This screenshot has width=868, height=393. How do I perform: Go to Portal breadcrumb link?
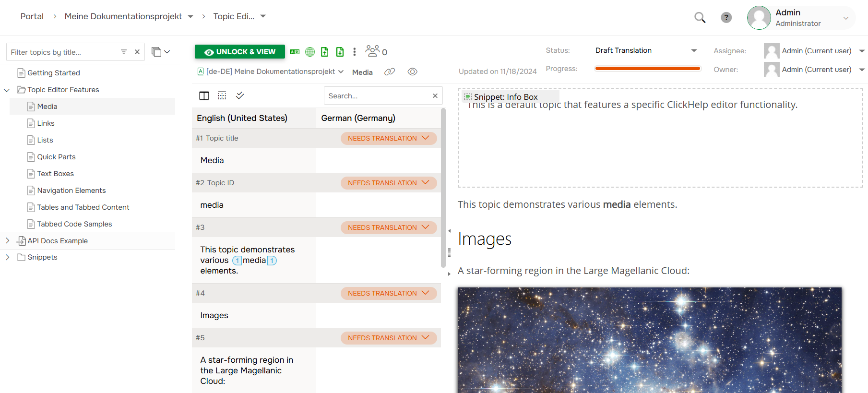(32, 16)
